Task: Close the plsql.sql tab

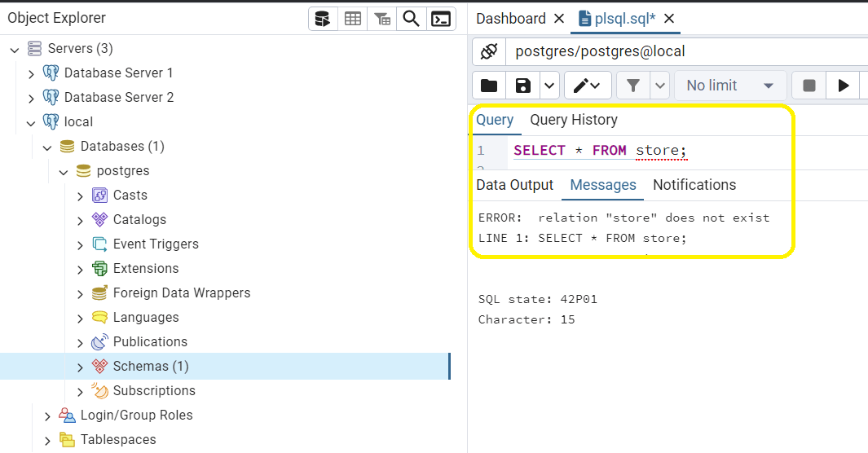Action: (x=669, y=19)
